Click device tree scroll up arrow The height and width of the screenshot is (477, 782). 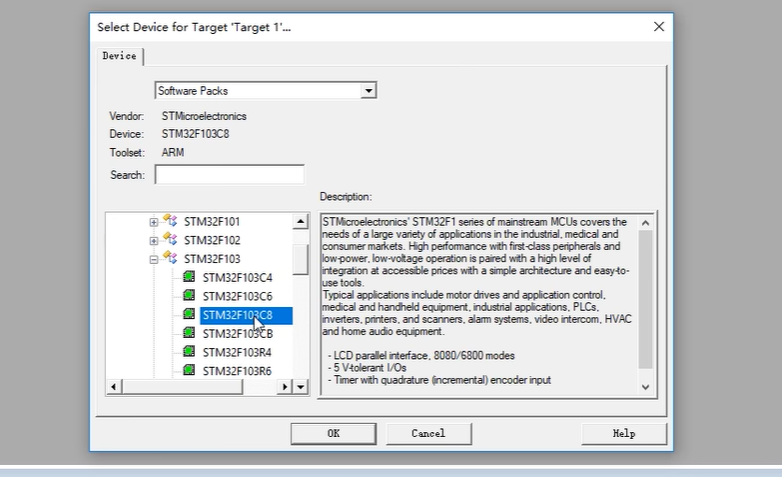coord(300,221)
